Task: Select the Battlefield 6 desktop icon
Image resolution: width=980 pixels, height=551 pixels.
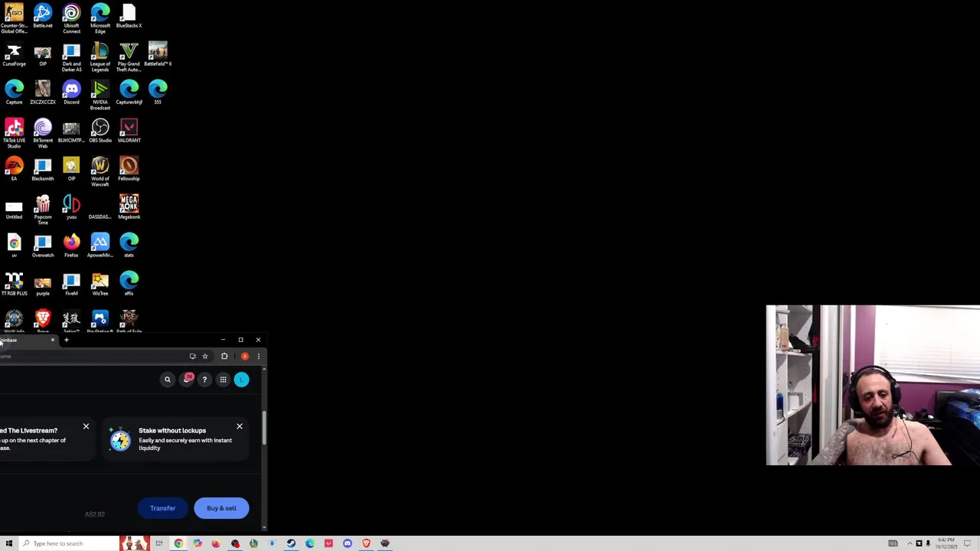Action: [x=158, y=54]
